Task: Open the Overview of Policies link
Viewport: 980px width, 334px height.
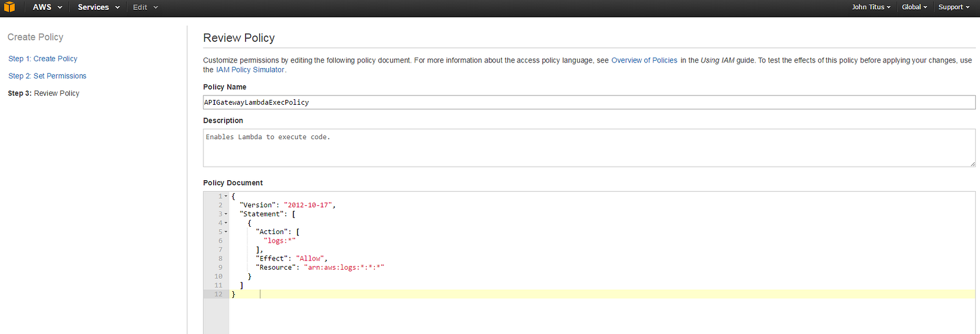Action: (644, 61)
